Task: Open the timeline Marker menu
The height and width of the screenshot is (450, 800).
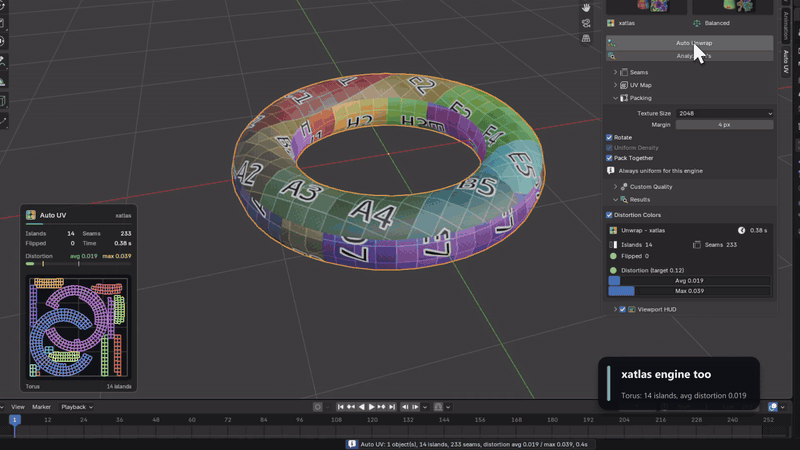Action: point(41,407)
